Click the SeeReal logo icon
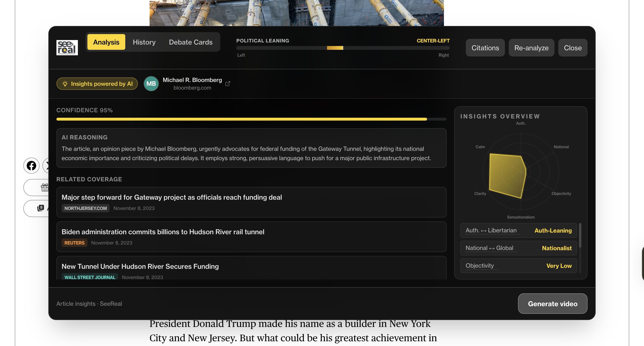 point(67,47)
